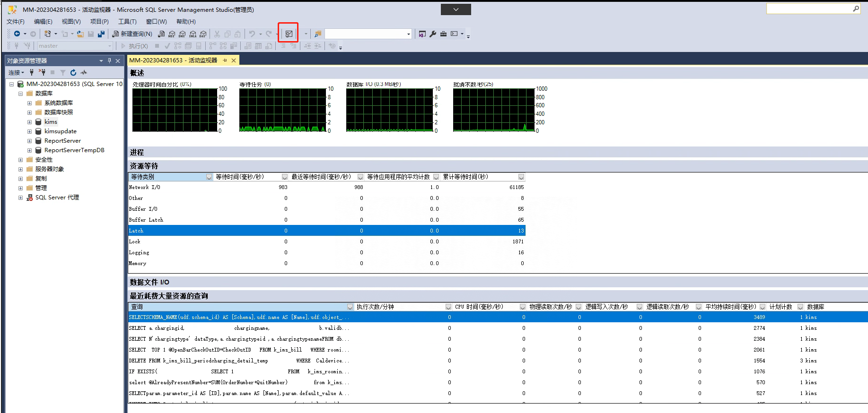Toggle the 概述 overview section header
The width and height of the screenshot is (868, 413).
pos(498,73)
